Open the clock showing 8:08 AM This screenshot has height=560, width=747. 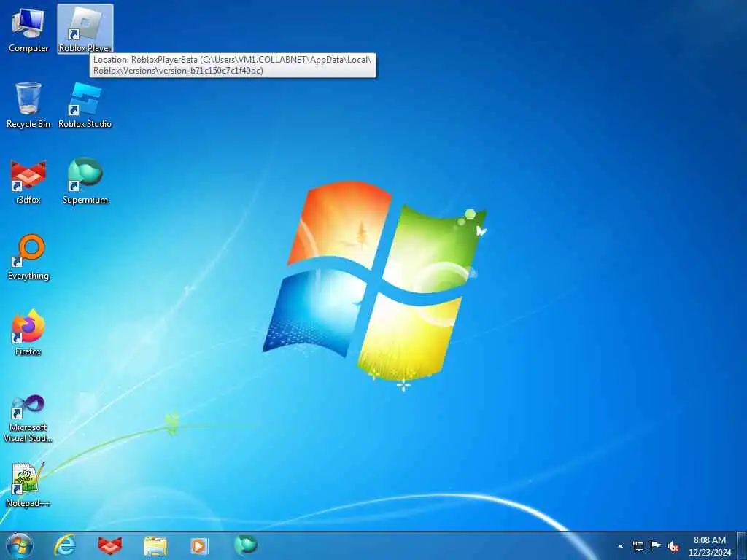[710, 546]
